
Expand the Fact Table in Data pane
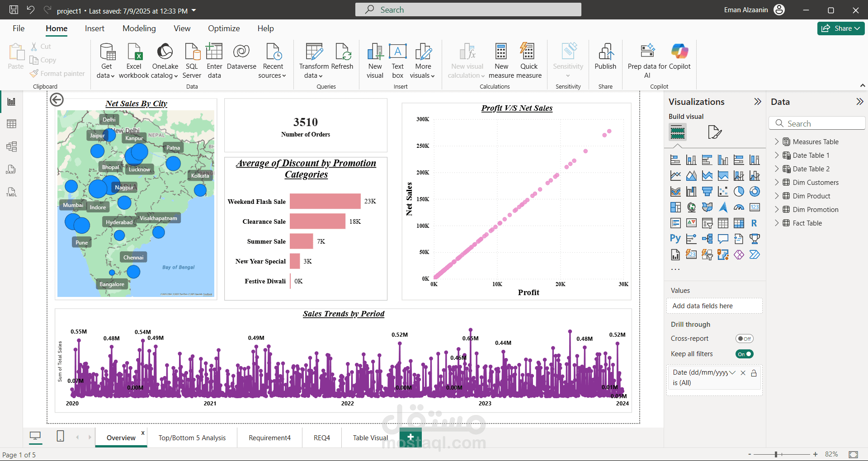coord(777,223)
